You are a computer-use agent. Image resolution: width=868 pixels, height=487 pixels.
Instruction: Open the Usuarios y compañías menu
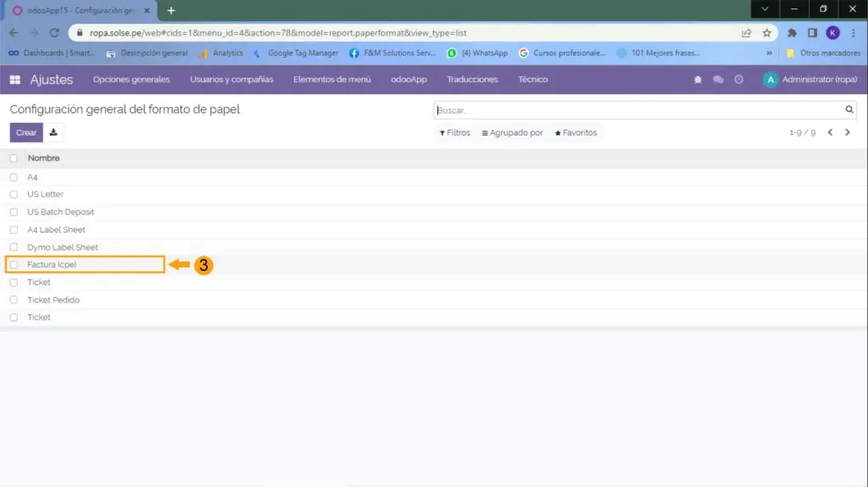231,80
